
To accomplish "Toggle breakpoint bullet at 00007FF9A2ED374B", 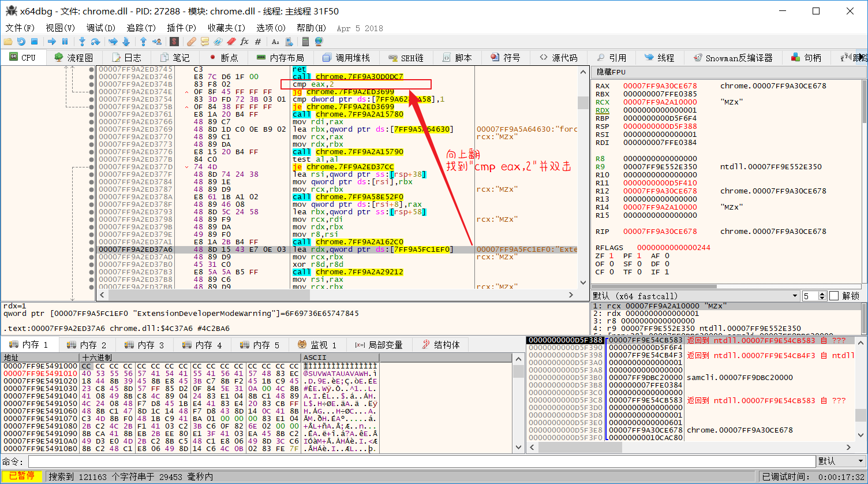I will coord(91,84).
